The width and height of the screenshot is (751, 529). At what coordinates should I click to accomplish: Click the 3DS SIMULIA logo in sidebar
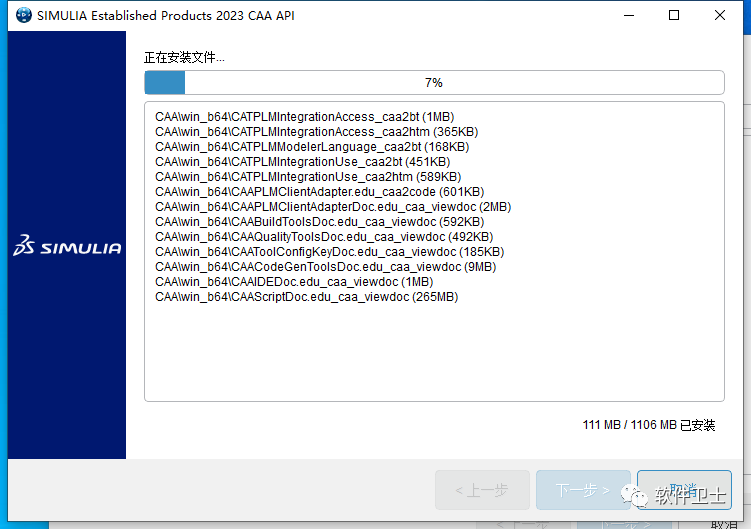pyautogui.click(x=67, y=245)
